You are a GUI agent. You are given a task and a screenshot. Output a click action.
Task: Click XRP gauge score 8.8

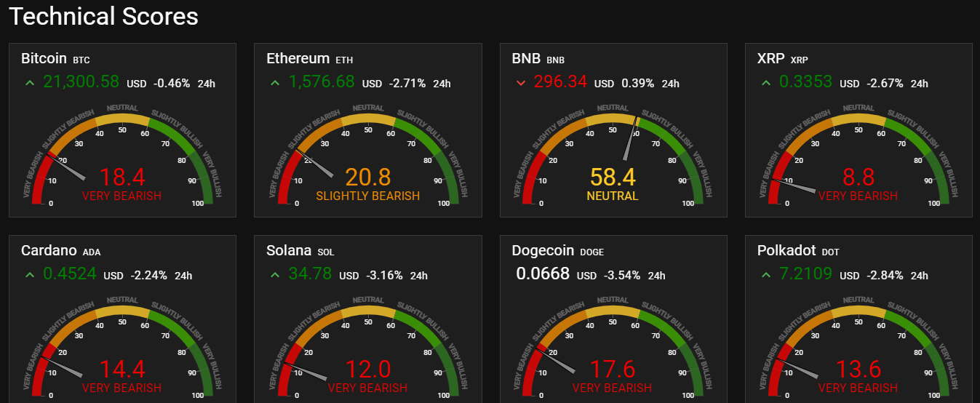point(859,177)
